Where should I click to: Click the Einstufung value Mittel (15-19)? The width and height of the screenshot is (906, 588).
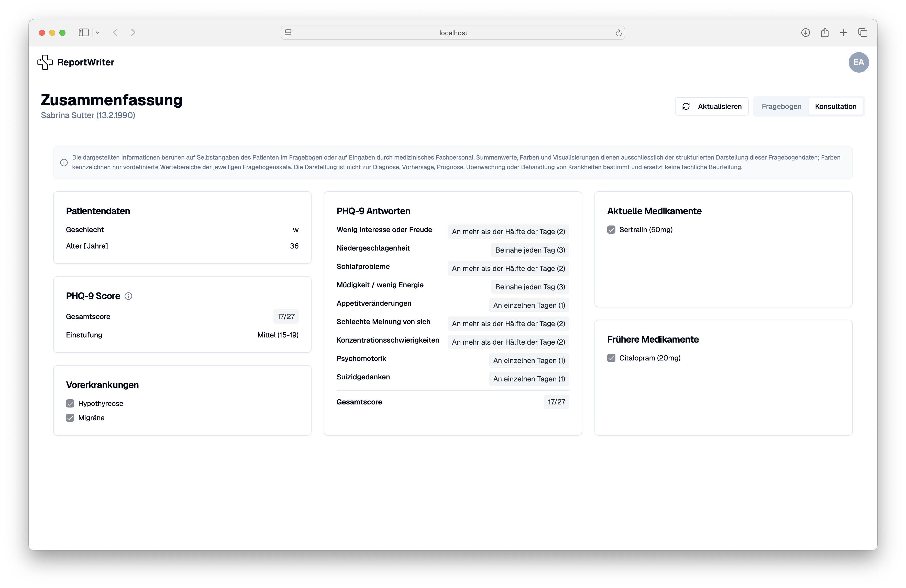coord(278,335)
